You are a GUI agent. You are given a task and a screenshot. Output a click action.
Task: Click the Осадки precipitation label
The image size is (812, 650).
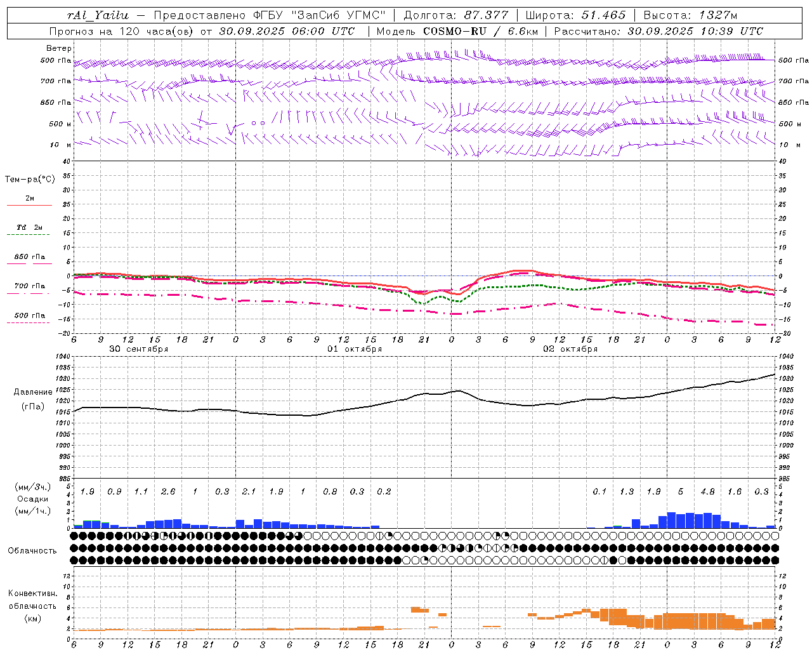pyautogui.click(x=32, y=499)
